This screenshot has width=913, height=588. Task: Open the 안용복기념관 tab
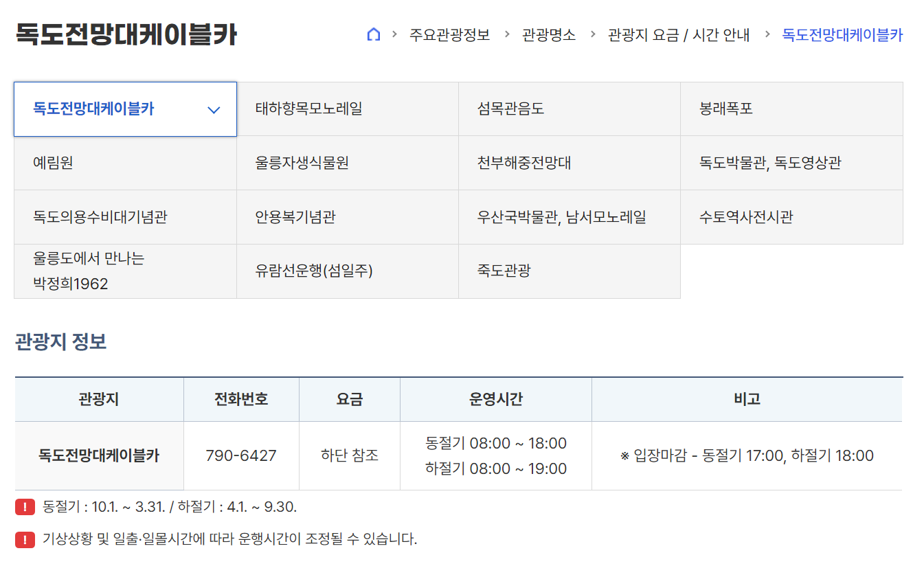pyautogui.click(x=348, y=218)
